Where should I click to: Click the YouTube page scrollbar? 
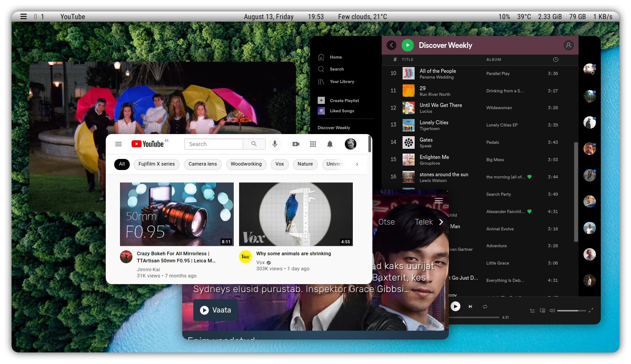[370, 144]
